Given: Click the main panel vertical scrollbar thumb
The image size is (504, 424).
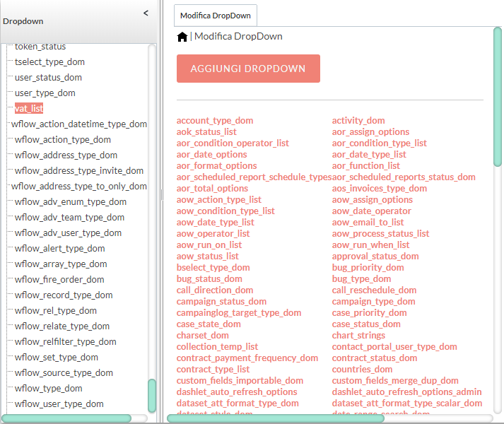Looking at the screenshot, I should (x=498, y=95).
